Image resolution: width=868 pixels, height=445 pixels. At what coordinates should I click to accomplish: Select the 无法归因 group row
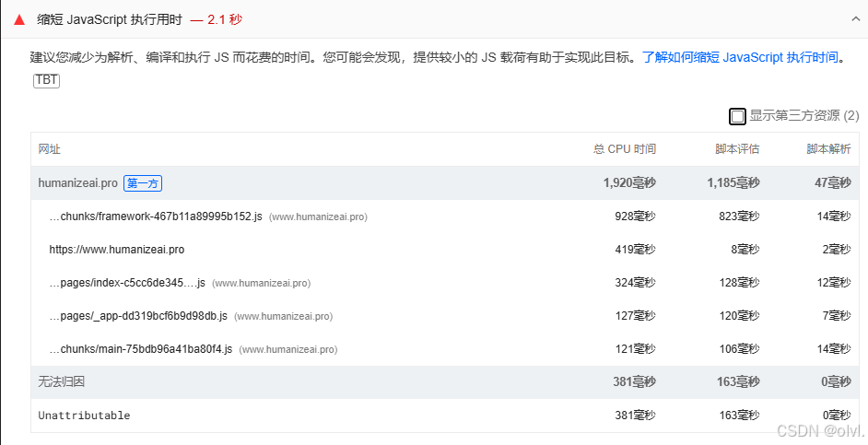(445, 382)
